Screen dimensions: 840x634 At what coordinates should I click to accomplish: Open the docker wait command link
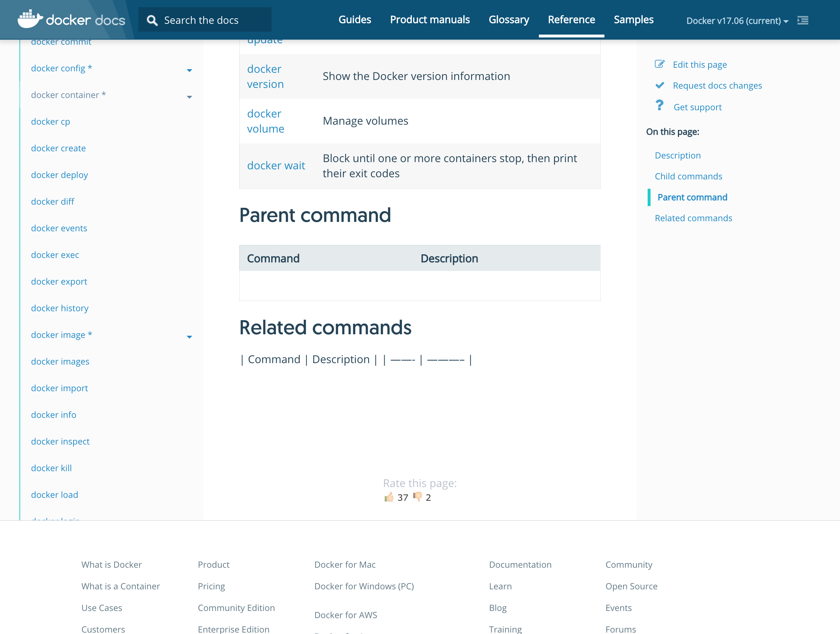[x=276, y=166]
